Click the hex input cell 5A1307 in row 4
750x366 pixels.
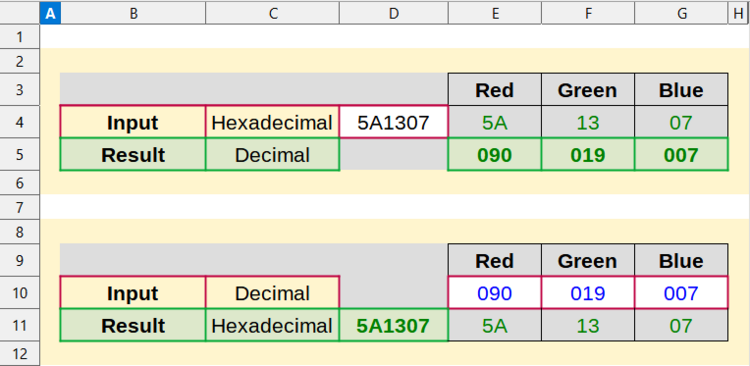(x=394, y=122)
